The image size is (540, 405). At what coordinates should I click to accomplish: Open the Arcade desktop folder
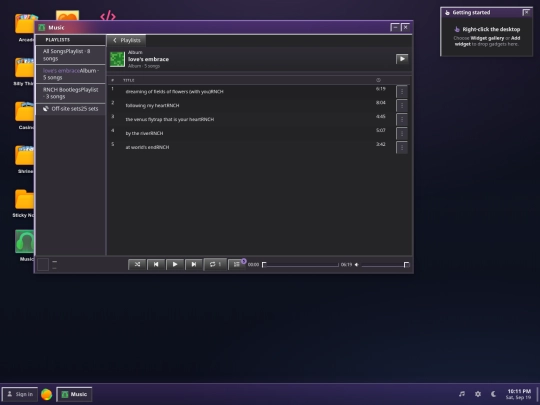point(25,28)
